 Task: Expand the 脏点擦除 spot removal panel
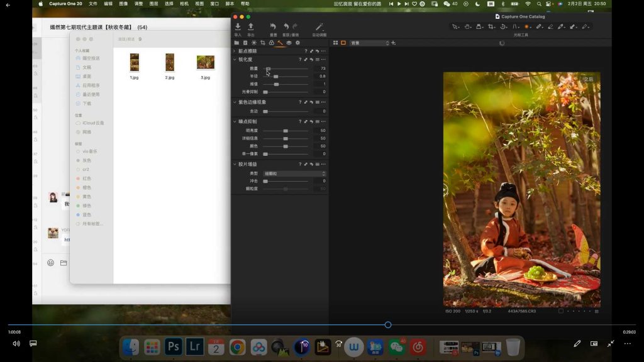(x=235, y=51)
